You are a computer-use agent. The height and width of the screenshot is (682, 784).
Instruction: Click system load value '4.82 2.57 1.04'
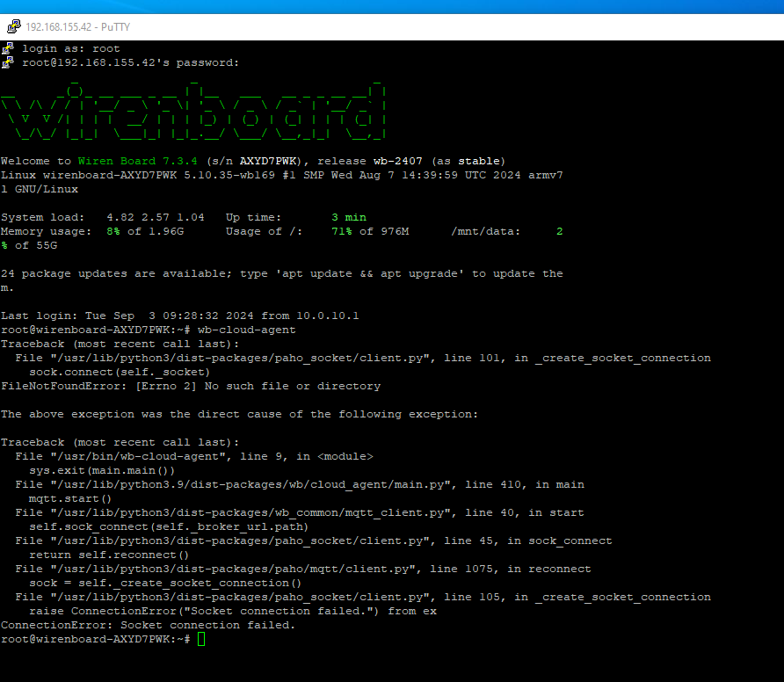(x=156, y=217)
